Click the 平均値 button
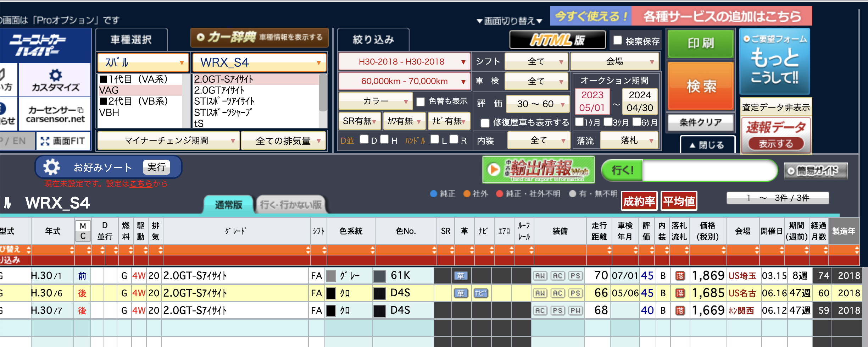Screen dimensions: 868x347 [x=679, y=202]
